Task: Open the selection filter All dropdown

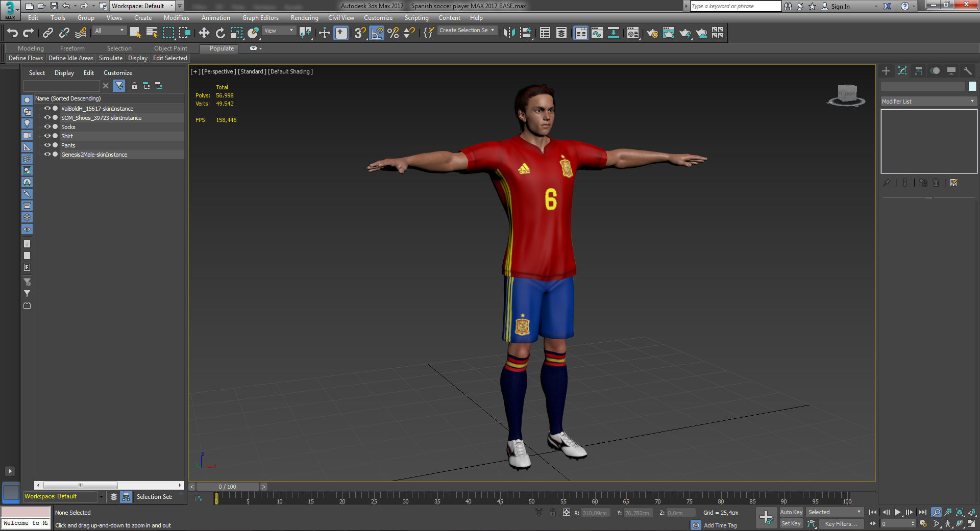Action: point(109,31)
